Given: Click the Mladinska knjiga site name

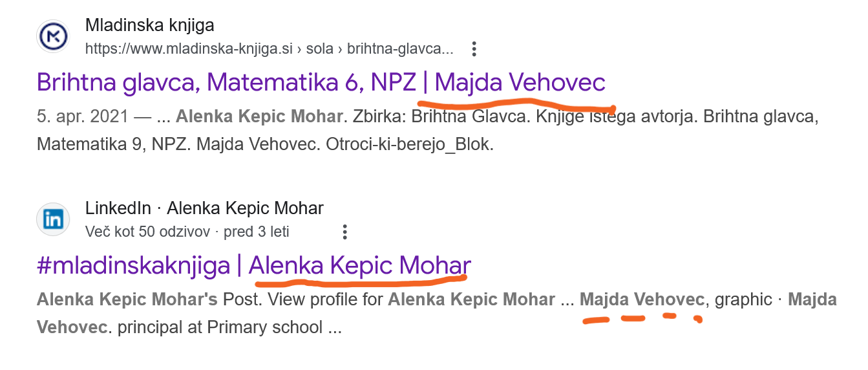Looking at the screenshot, I should [x=149, y=26].
